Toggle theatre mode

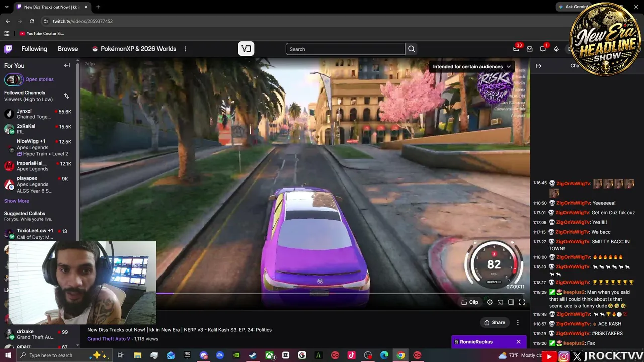point(511,302)
